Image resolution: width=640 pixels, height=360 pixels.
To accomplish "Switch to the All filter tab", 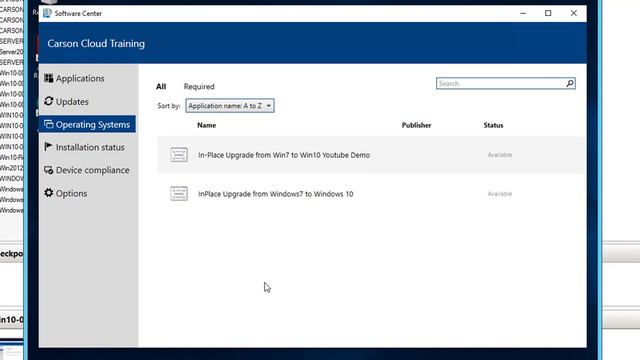I will 161,87.
